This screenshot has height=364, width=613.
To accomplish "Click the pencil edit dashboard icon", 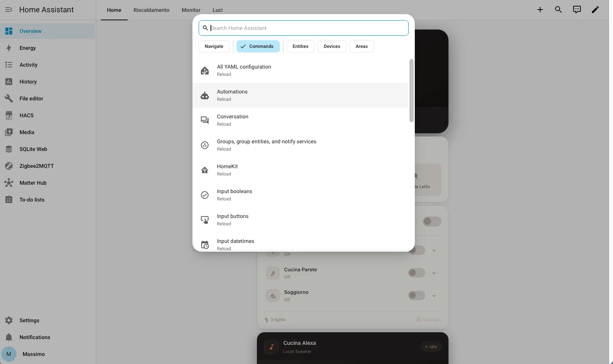I will 595,10.
